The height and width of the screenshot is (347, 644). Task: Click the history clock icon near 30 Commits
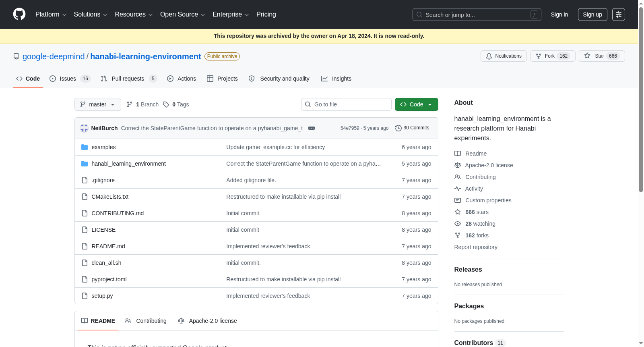point(398,128)
